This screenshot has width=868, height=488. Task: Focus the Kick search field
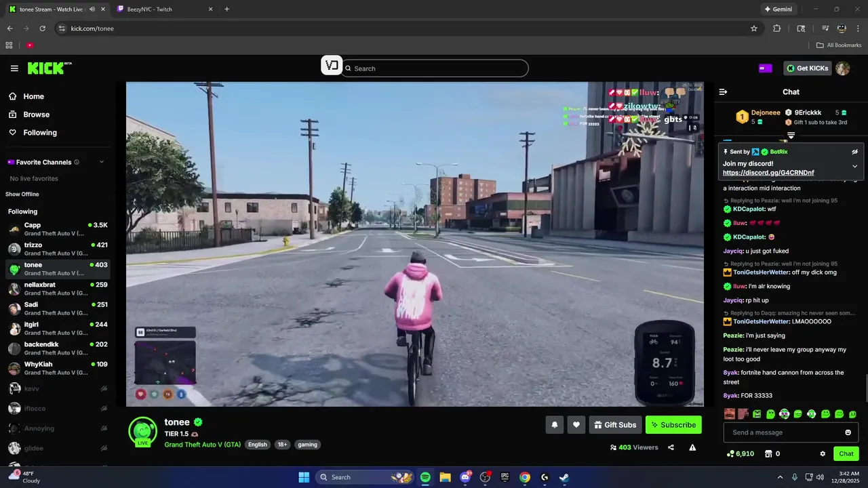tap(435, 68)
